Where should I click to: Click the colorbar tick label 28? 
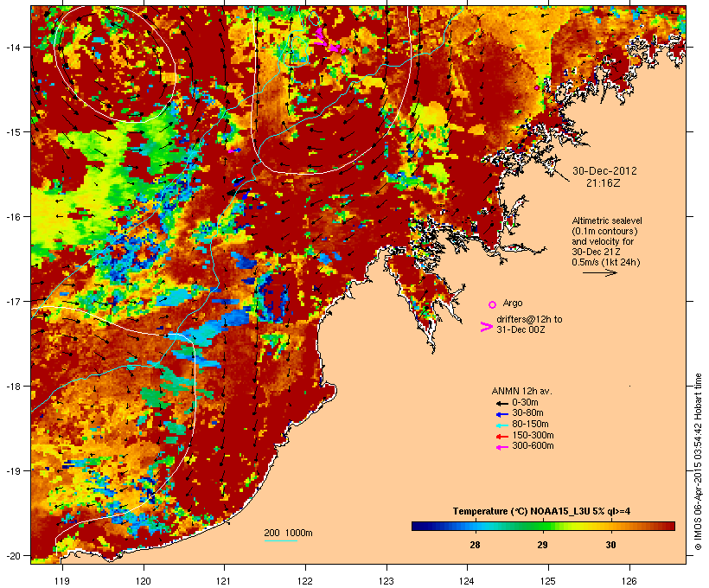(x=475, y=545)
